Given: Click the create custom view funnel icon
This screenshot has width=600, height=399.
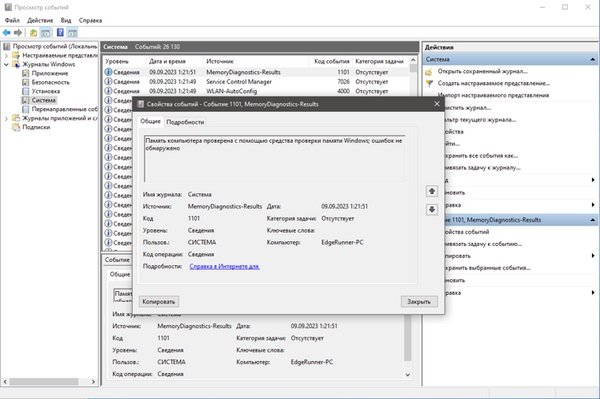Looking at the screenshot, I should [429, 83].
